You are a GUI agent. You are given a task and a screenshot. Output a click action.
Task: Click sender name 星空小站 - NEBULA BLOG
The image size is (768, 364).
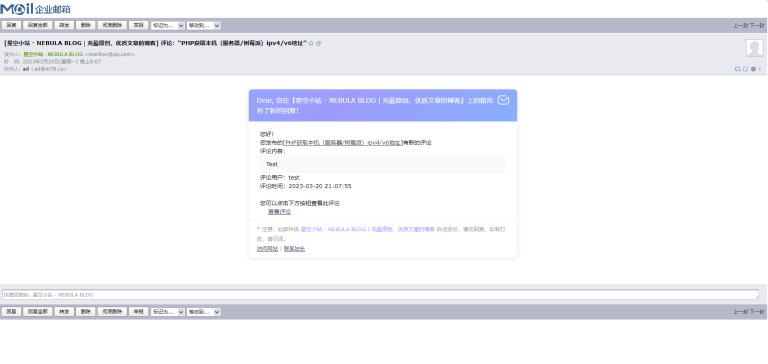[x=53, y=54]
